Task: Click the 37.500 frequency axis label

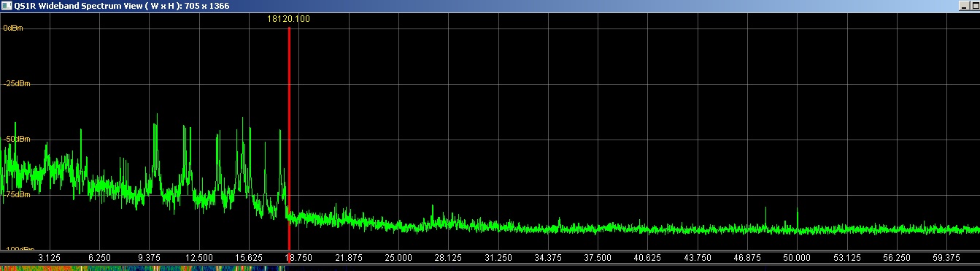Action: (598, 258)
